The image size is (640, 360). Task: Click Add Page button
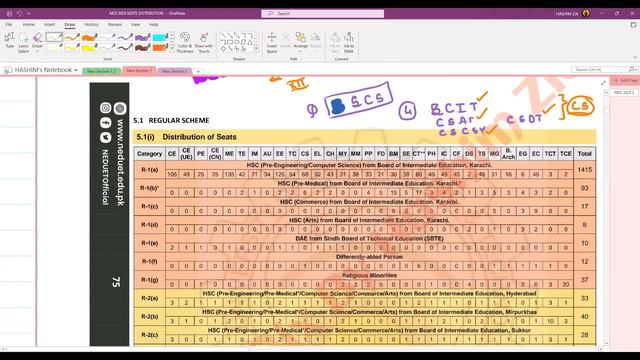pos(625,80)
